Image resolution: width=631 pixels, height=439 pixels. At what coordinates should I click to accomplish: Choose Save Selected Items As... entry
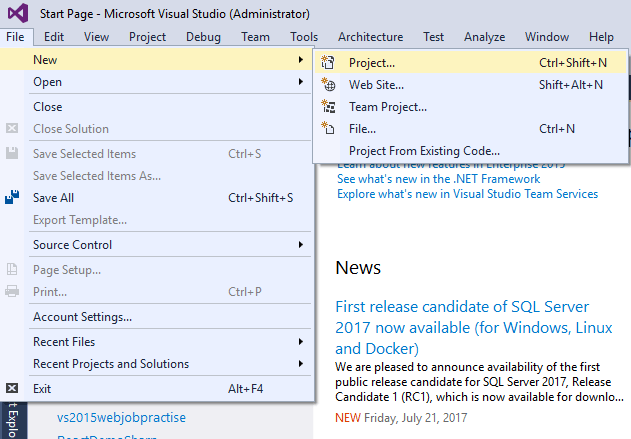pos(157,176)
